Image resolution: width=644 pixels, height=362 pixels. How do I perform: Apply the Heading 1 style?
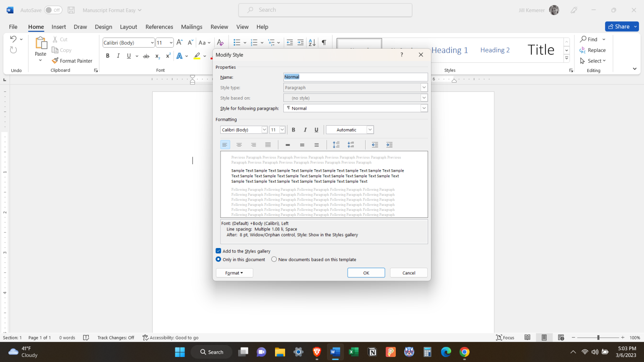[x=449, y=50]
